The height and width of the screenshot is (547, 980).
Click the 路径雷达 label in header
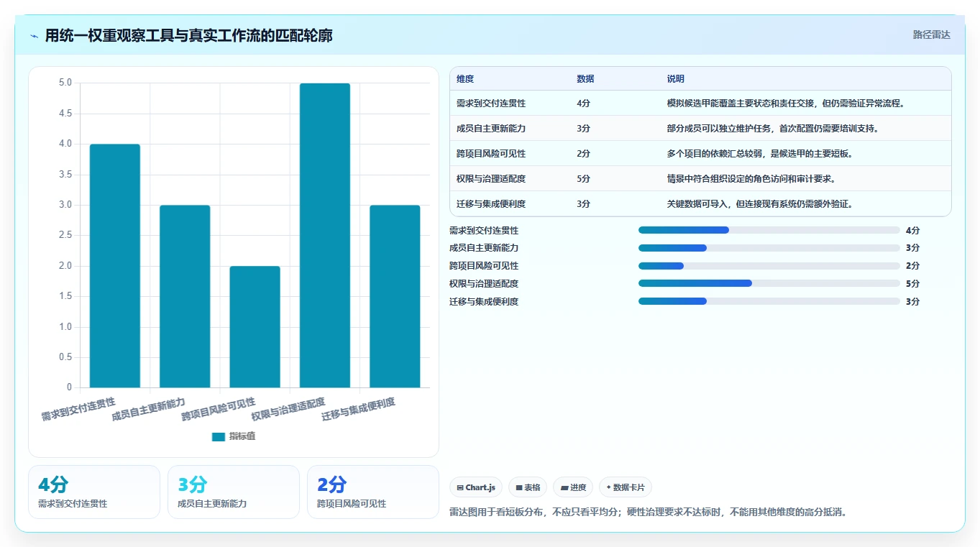931,35
